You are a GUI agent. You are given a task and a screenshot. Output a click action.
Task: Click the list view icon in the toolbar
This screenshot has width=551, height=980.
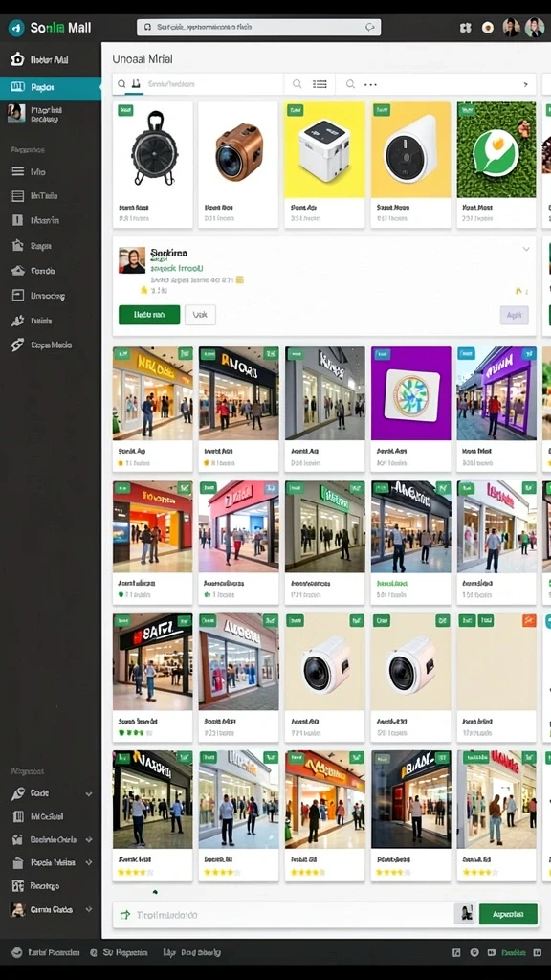[320, 84]
